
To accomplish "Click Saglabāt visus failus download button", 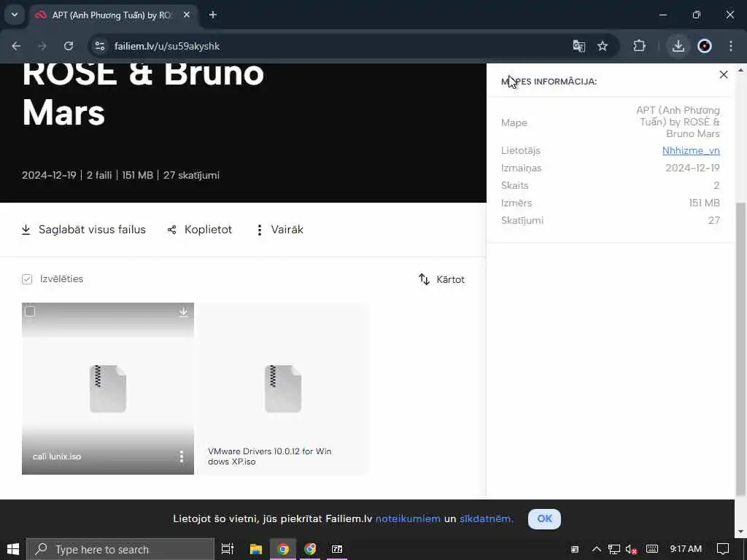I will [x=84, y=230].
